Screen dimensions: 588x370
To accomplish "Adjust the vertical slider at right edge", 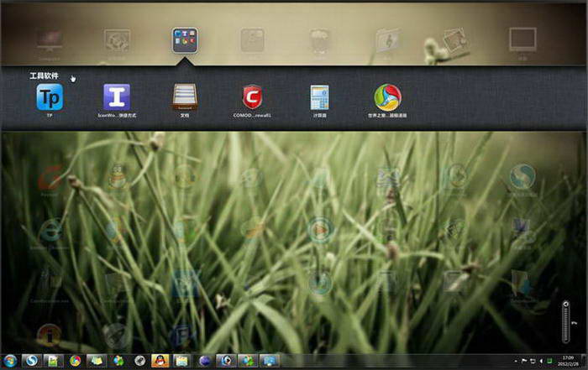I will point(566,321).
